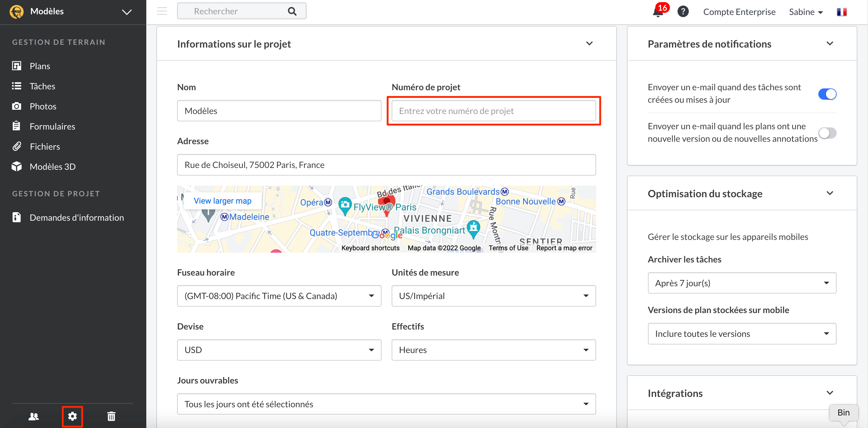
Task: Enable e-mail toggle for new plan versions
Action: click(827, 133)
